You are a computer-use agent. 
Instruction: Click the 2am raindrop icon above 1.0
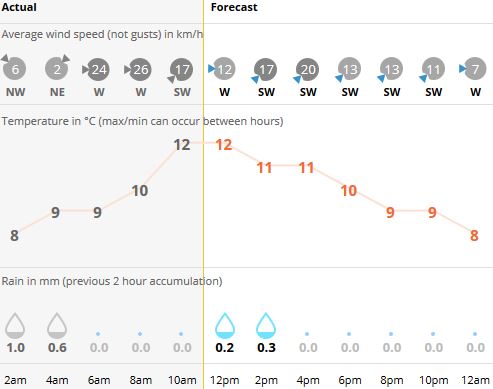point(15,325)
